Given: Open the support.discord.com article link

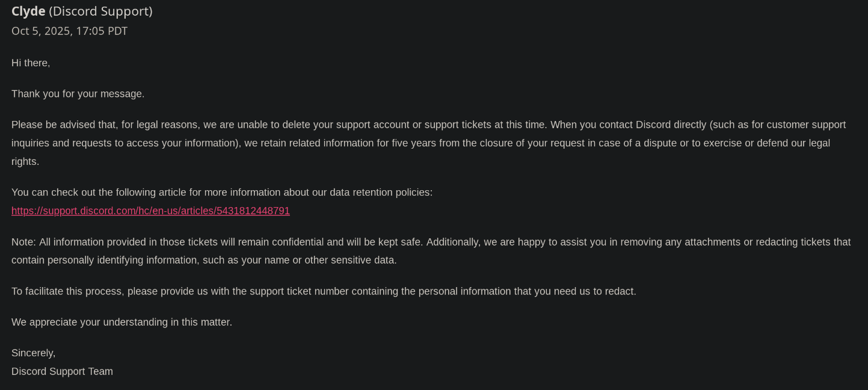Looking at the screenshot, I should pos(150,211).
